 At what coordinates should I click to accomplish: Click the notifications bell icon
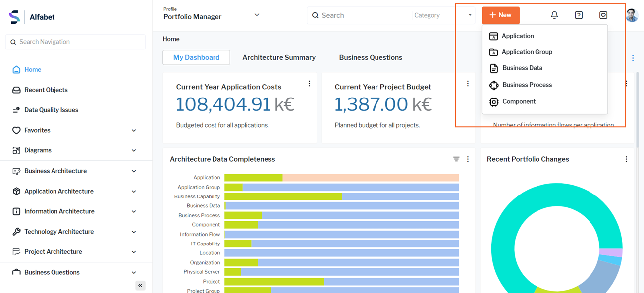click(554, 15)
